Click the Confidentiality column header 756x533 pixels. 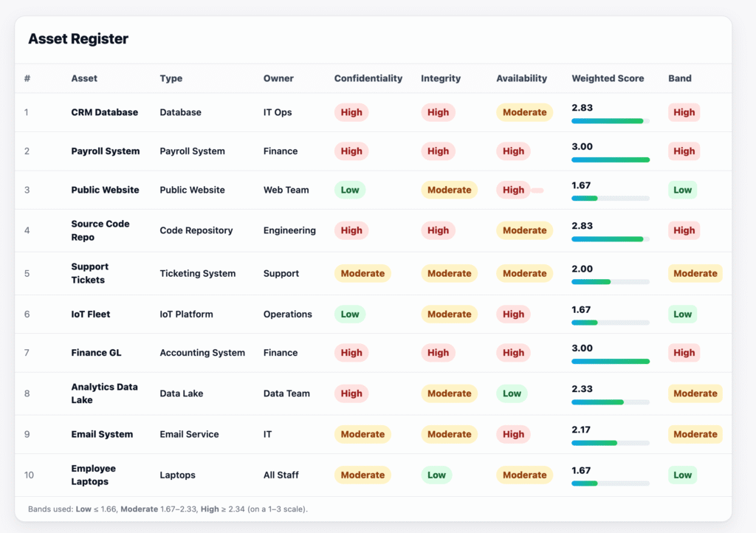coord(368,78)
